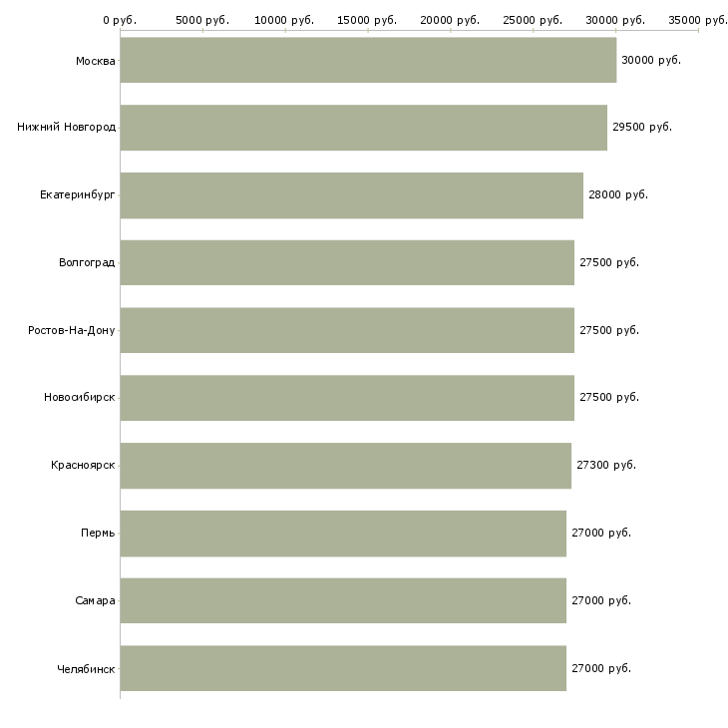
Task: Select the Челябинск bar
Action: [x=343, y=668]
